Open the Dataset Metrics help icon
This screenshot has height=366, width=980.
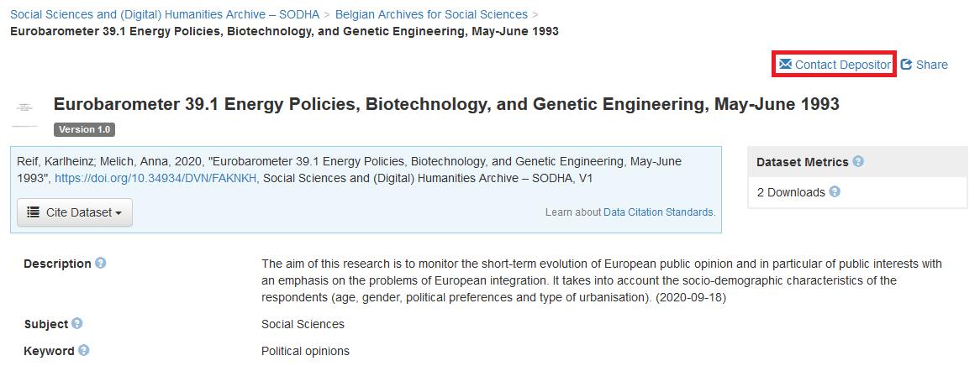[858, 161]
